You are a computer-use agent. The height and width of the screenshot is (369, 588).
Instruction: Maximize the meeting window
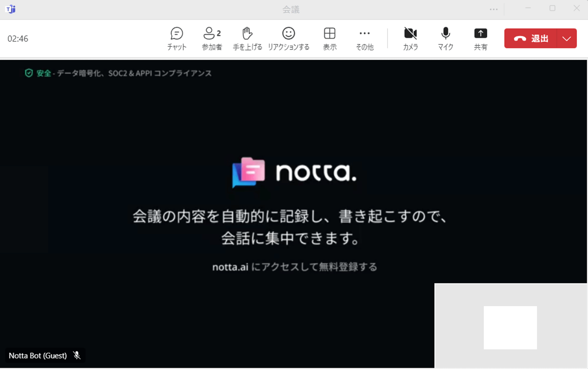point(552,8)
